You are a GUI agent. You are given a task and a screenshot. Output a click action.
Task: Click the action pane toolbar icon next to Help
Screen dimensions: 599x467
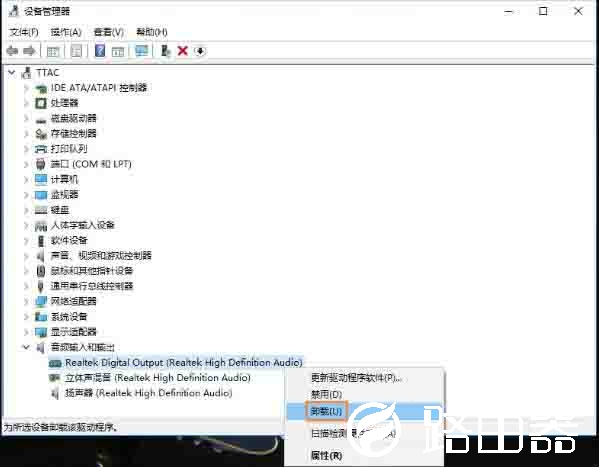tap(118, 51)
